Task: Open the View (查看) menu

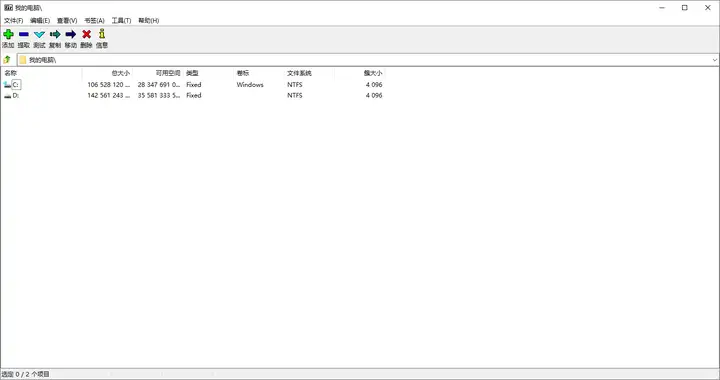Action: (67, 21)
